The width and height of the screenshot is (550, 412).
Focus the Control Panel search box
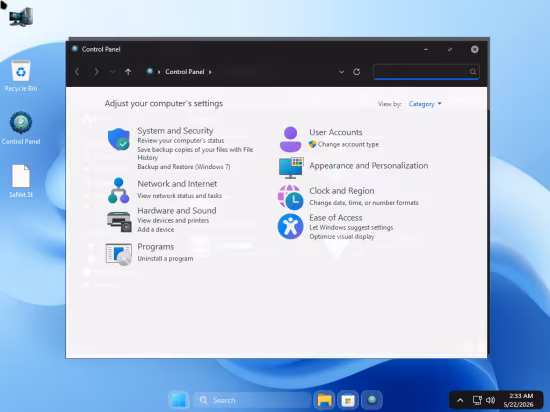pyautogui.click(x=426, y=72)
